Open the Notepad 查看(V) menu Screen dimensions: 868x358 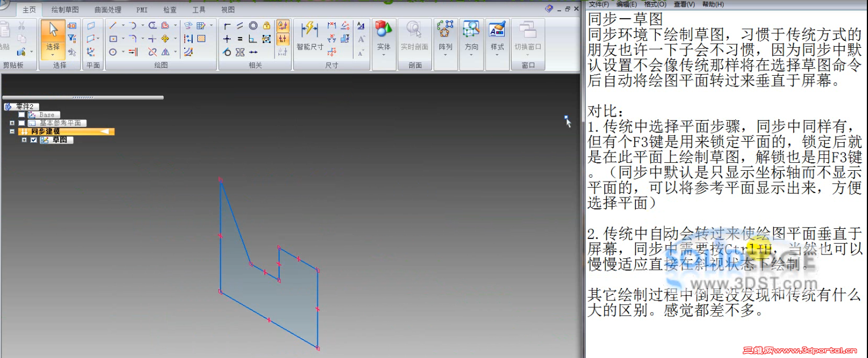click(684, 4)
